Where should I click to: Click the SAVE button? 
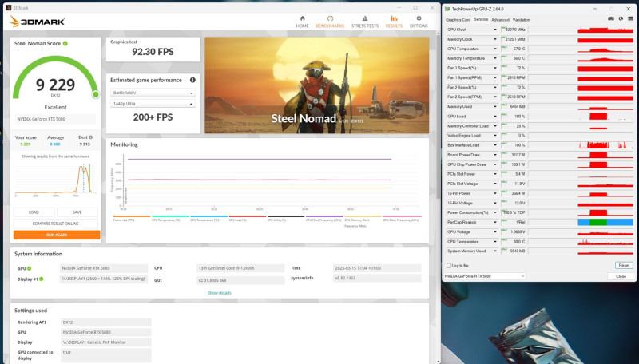[x=77, y=212]
